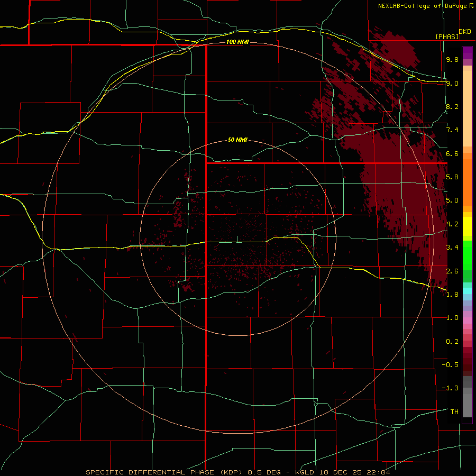Click the 7.4 color scale label
Viewport: 476px width, 476px height.
(x=452, y=130)
